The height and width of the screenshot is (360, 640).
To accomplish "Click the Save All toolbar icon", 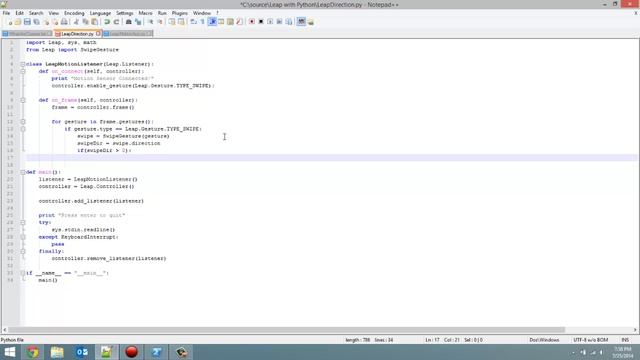I will [36, 22].
